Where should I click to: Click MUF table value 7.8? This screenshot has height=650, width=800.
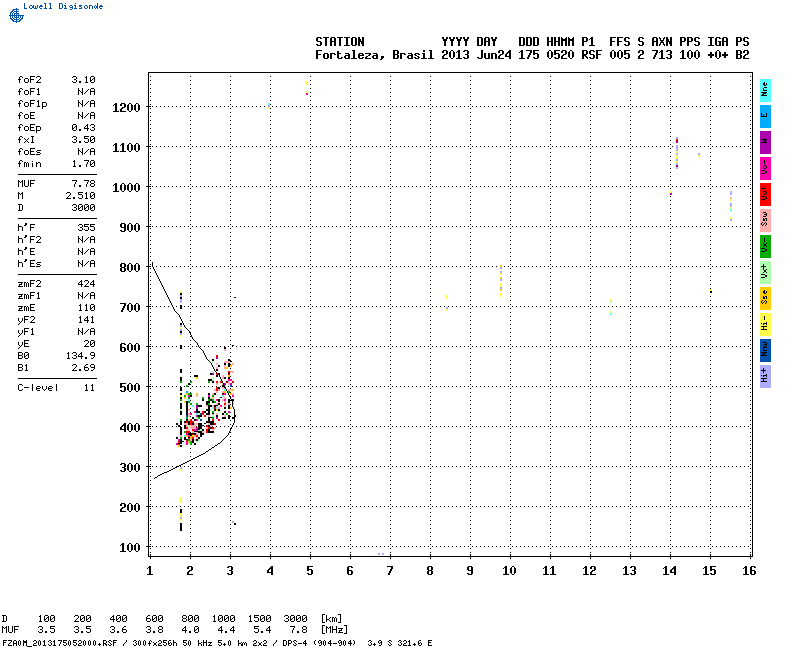[x=298, y=630]
